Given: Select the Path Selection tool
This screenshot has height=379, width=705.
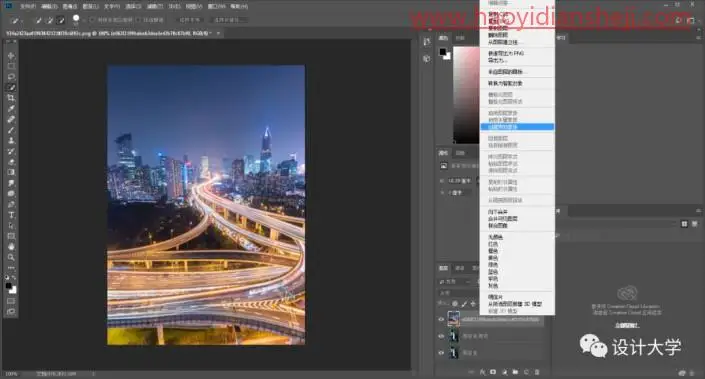Looking at the screenshot, I should point(11,225).
